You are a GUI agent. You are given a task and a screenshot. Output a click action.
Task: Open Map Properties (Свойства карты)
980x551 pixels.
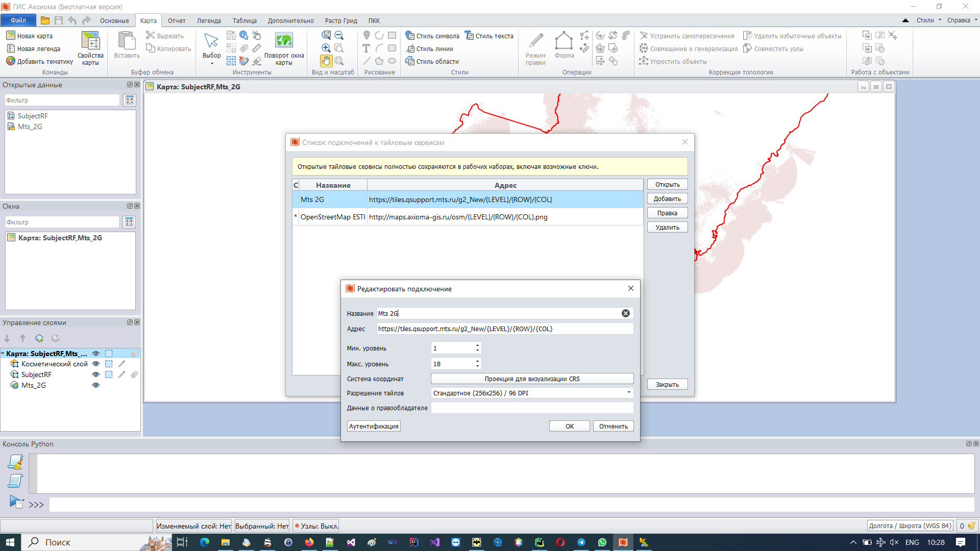pos(90,48)
